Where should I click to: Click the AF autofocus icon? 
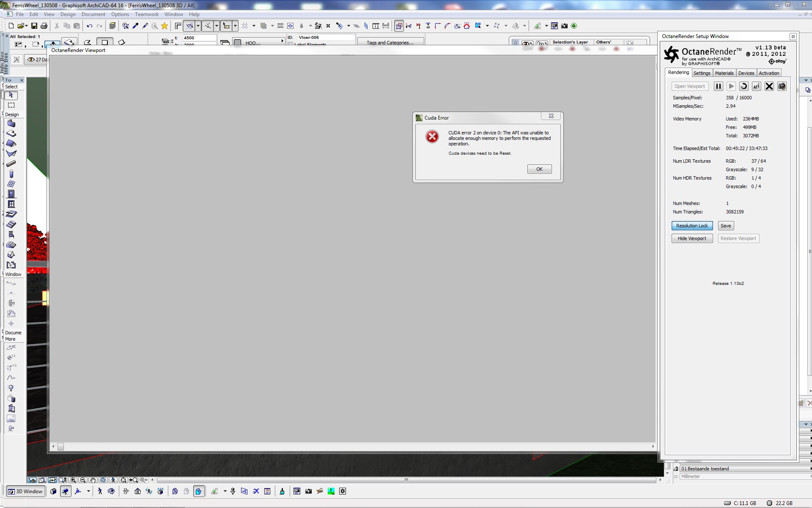click(x=756, y=86)
